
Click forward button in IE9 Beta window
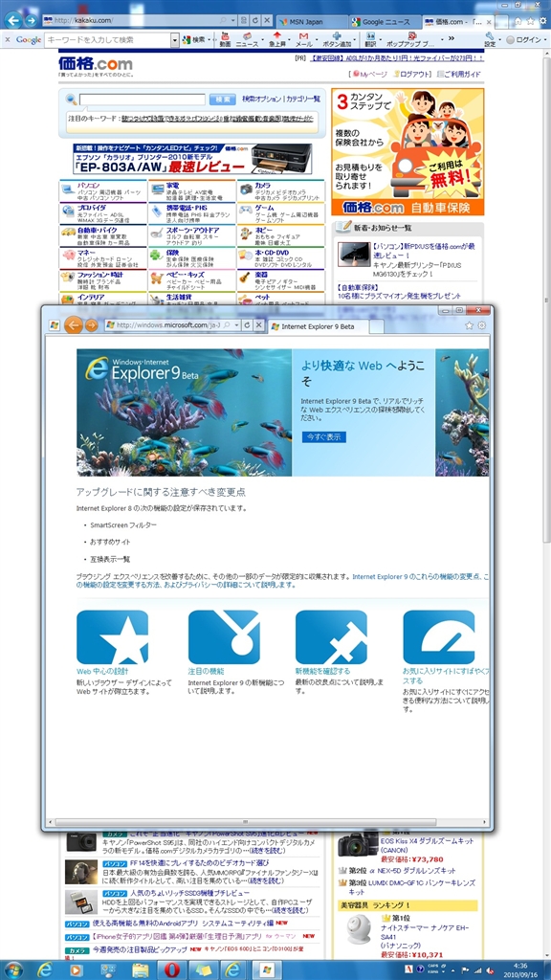click(x=91, y=325)
